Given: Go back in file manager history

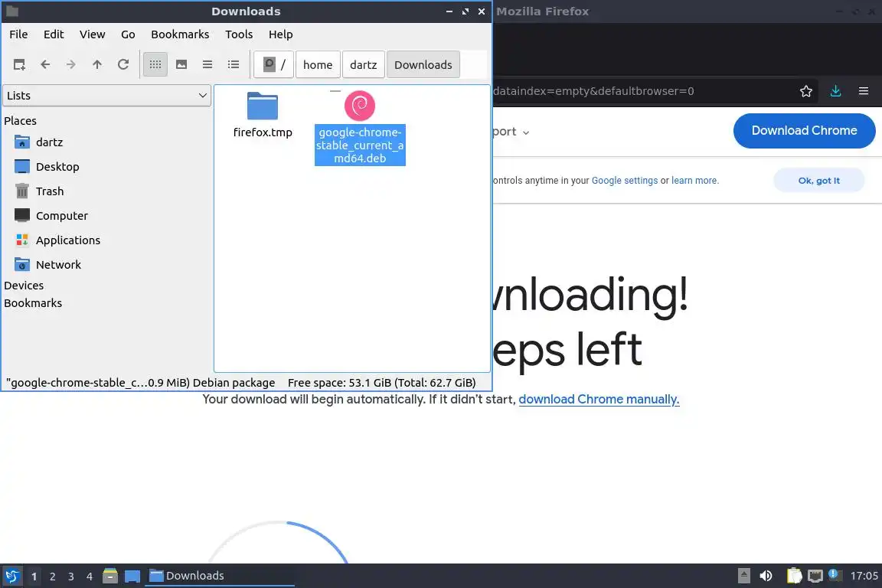Looking at the screenshot, I should [45, 65].
